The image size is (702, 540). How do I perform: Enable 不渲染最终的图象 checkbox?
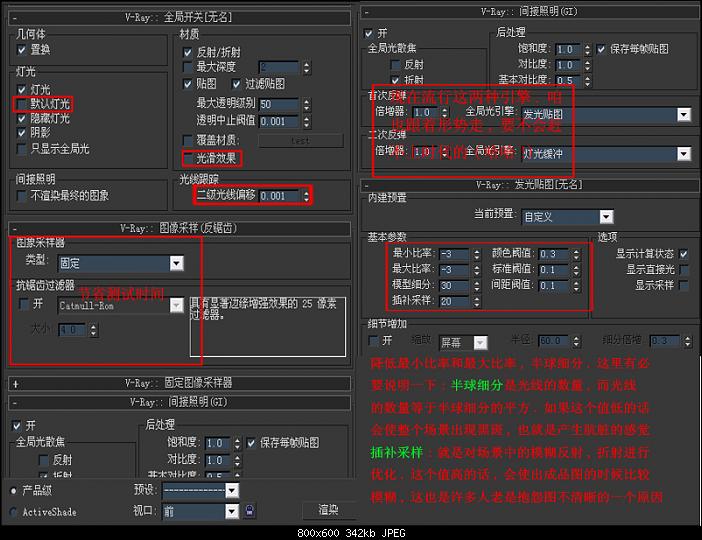[21, 196]
